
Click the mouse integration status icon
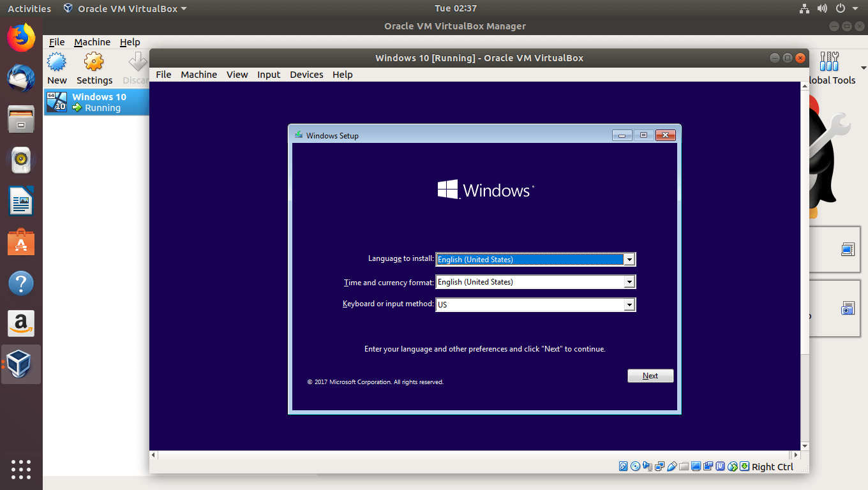pyautogui.click(x=732, y=466)
